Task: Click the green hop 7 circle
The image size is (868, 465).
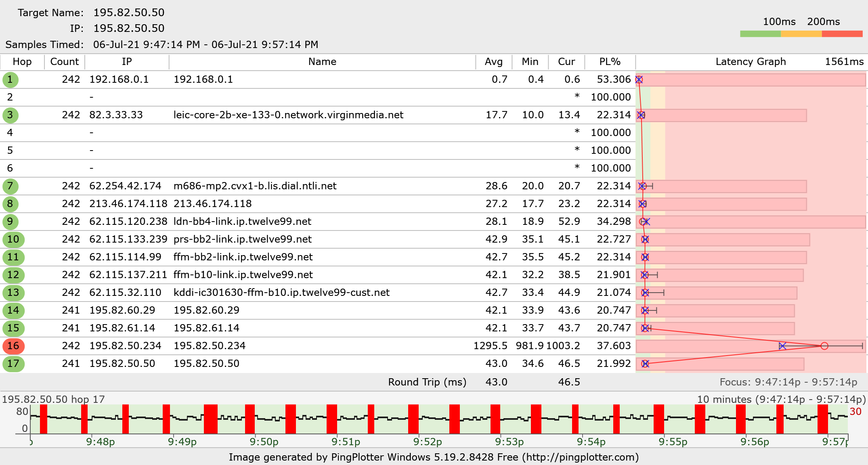Action: pos(10,186)
